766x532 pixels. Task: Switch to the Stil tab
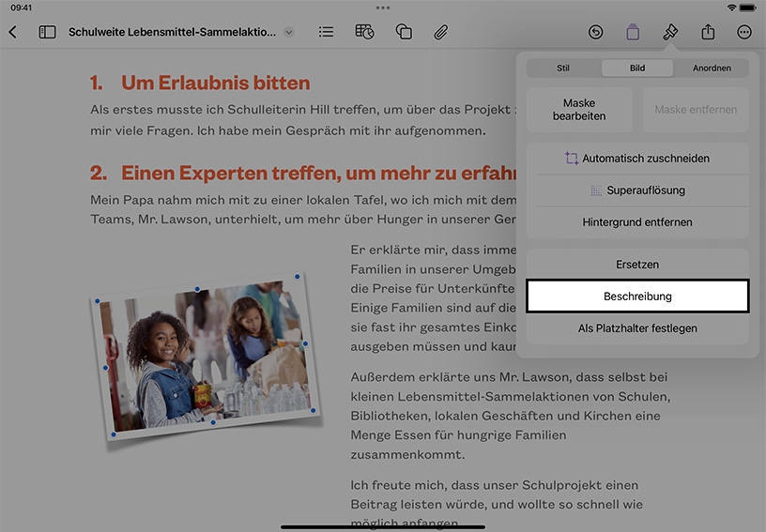[x=563, y=68]
